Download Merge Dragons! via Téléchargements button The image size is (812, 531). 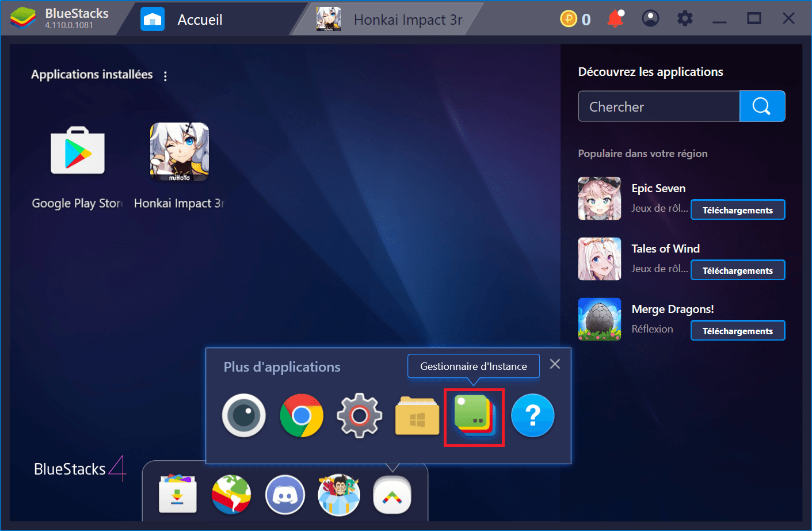click(738, 331)
